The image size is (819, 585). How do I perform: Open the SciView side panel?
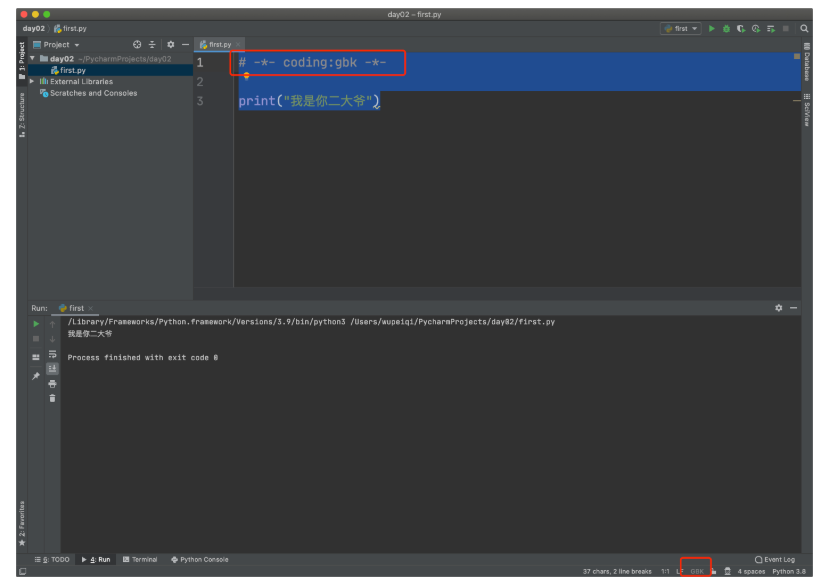point(807,110)
